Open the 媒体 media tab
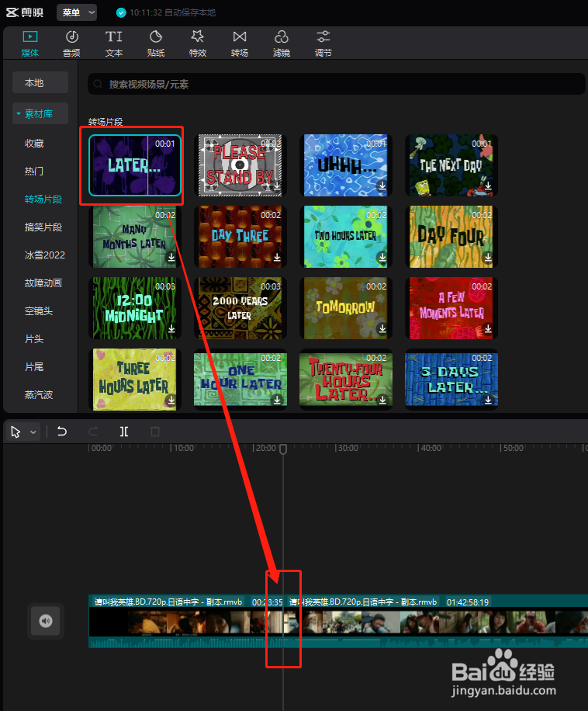 click(30, 43)
